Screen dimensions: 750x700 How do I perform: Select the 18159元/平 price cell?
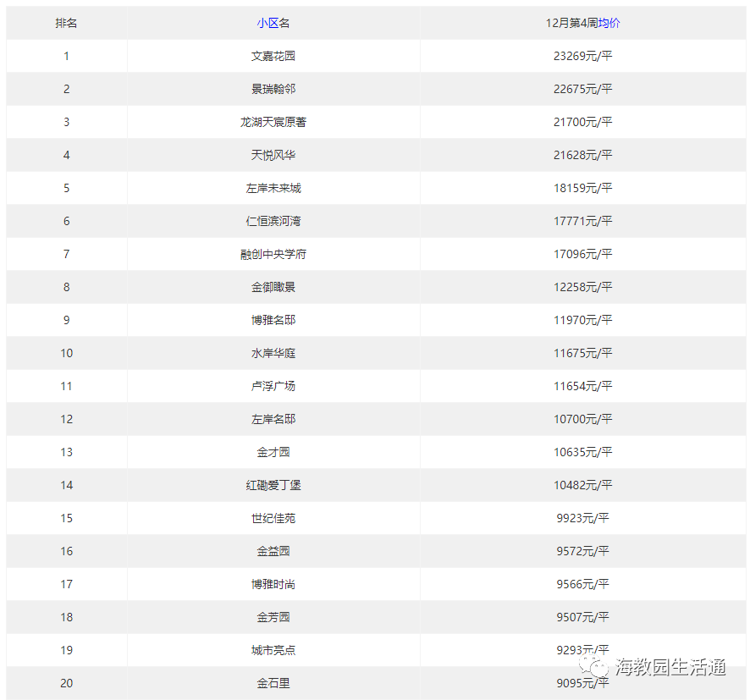583,188
